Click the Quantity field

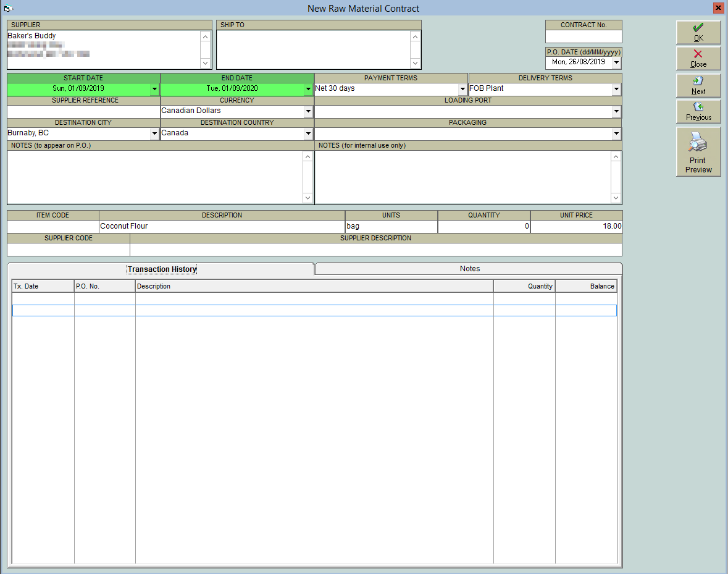click(x=483, y=227)
